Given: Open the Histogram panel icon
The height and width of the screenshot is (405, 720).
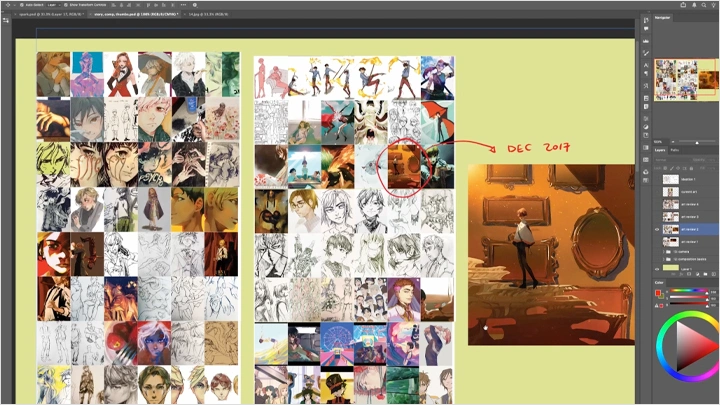Looking at the screenshot, I should [646, 41].
